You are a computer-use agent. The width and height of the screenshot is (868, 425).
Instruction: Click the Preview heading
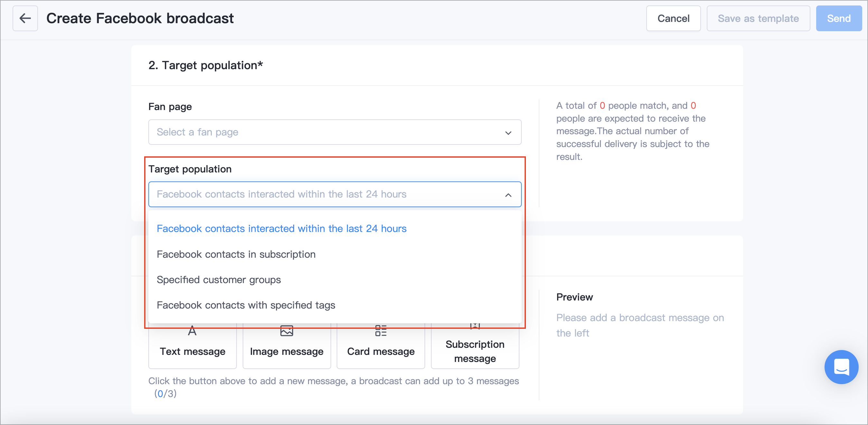[574, 297]
